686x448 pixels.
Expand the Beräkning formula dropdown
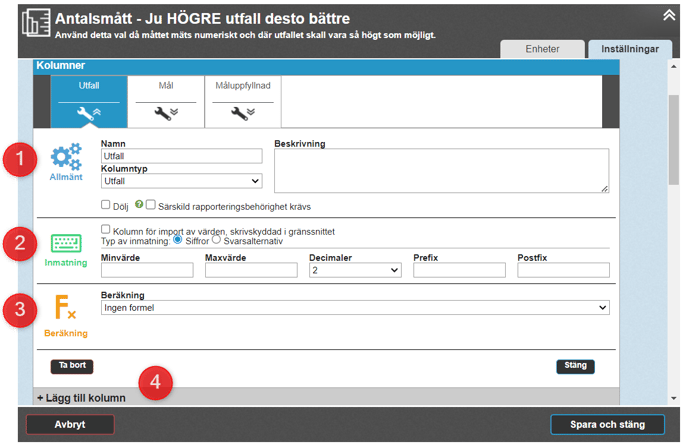(x=355, y=308)
